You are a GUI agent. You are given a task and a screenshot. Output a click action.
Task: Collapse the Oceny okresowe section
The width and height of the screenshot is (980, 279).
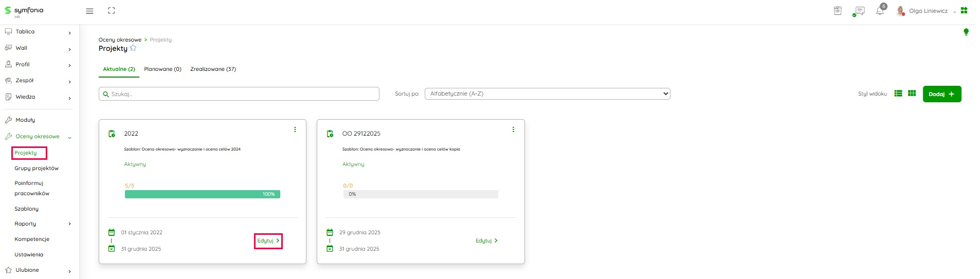click(x=69, y=137)
